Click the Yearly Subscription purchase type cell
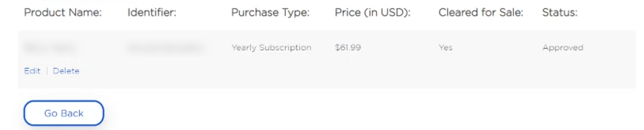 (271, 47)
